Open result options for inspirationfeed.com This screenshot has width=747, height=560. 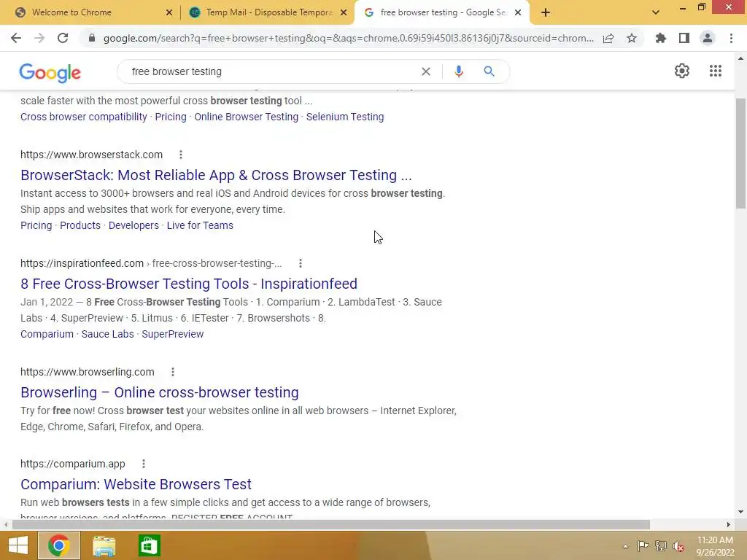[300, 263]
